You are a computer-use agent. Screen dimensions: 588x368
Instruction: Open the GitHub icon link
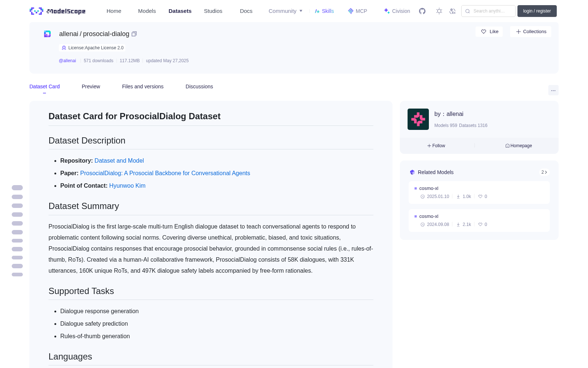point(422,11)
